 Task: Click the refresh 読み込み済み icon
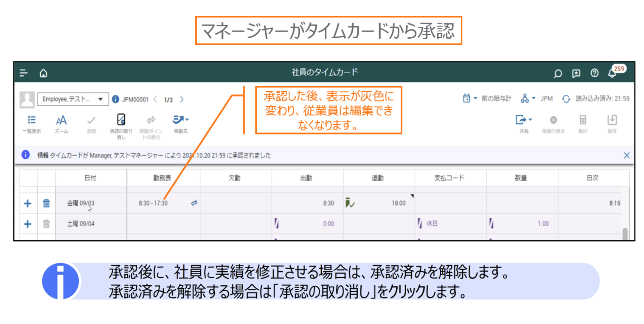(x=566, y=99)
